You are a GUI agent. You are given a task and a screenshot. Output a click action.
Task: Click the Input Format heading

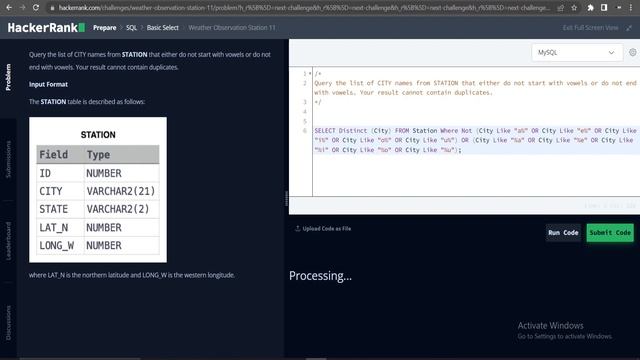tap(48, 84)
